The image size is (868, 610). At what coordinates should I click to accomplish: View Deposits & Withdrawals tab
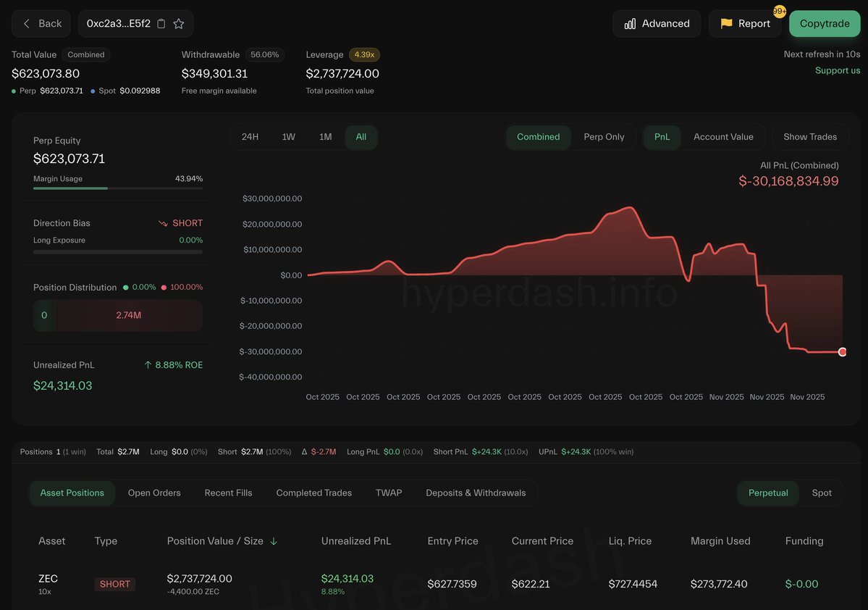(476, 493)
